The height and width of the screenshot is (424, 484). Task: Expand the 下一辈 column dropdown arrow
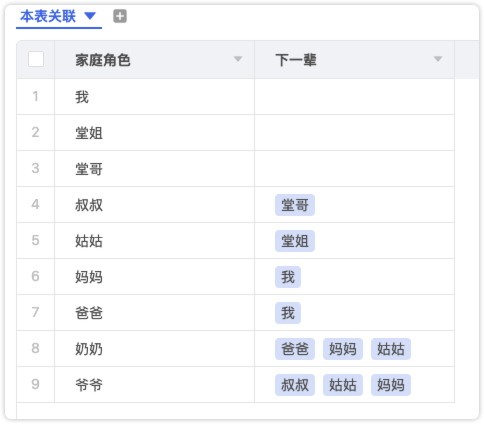click(438, 59)
